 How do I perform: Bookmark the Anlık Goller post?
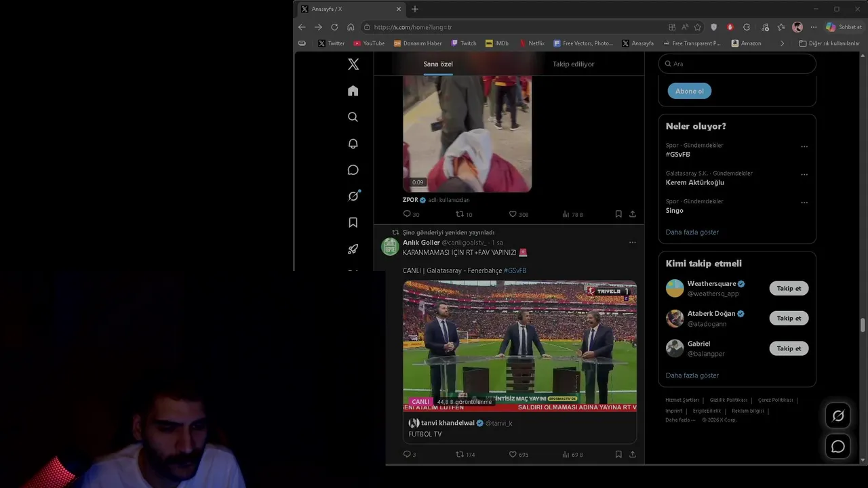pyautogui.click(x=618, y=454)
